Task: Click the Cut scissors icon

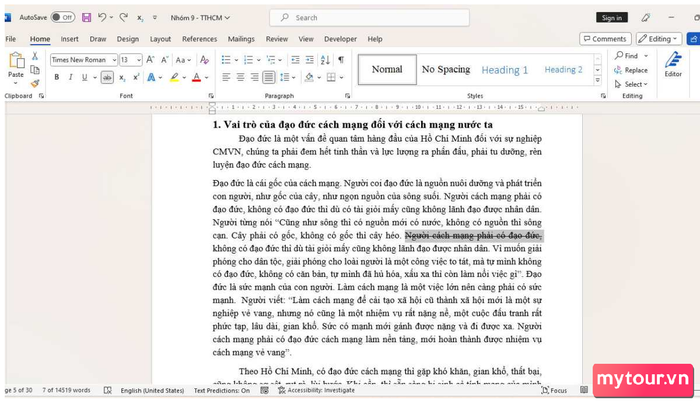Action: (x=35, y=56)
